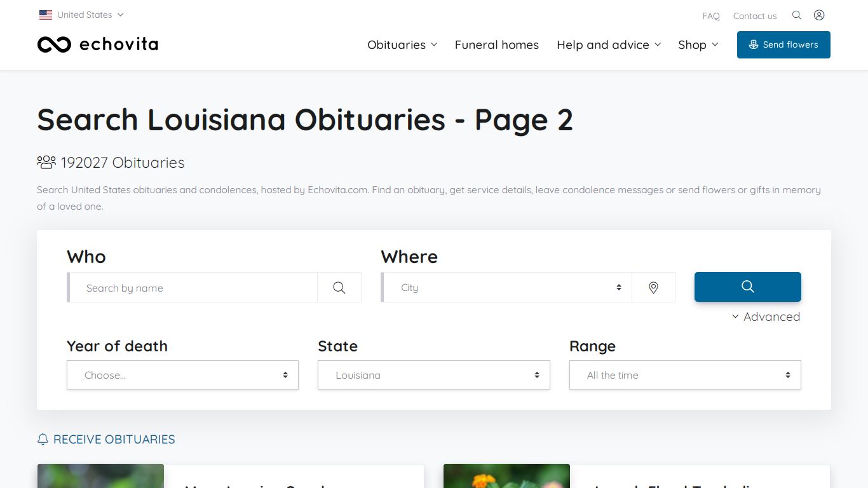Open the Shop menu
Image resolution: width=868 pixels, height=488 pixels.
(x=698, y=44)
